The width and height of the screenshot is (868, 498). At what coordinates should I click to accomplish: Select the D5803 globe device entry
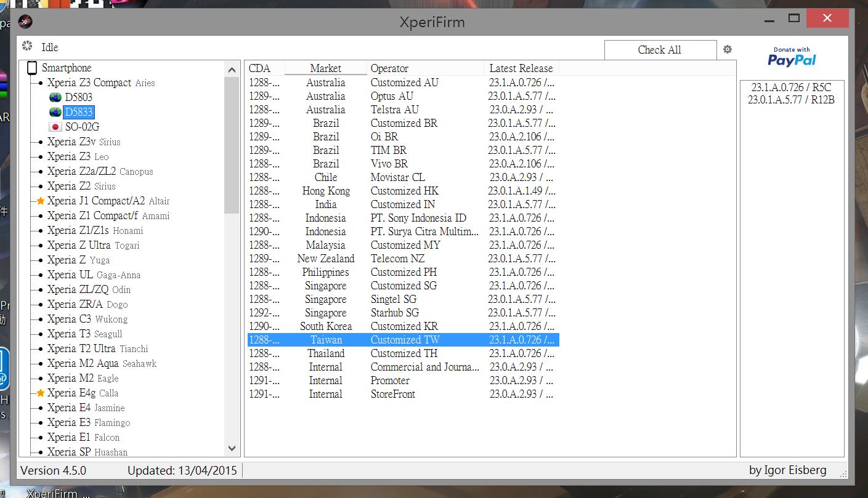pos(71,97)
